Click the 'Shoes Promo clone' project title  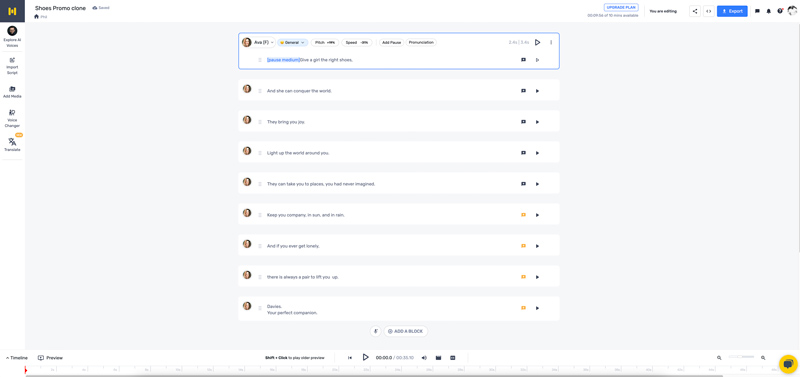[60, 8]
